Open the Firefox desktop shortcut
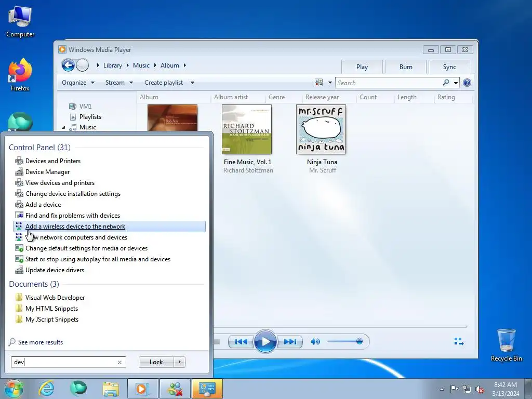532x399 pixels. click(x=20, y=75)
